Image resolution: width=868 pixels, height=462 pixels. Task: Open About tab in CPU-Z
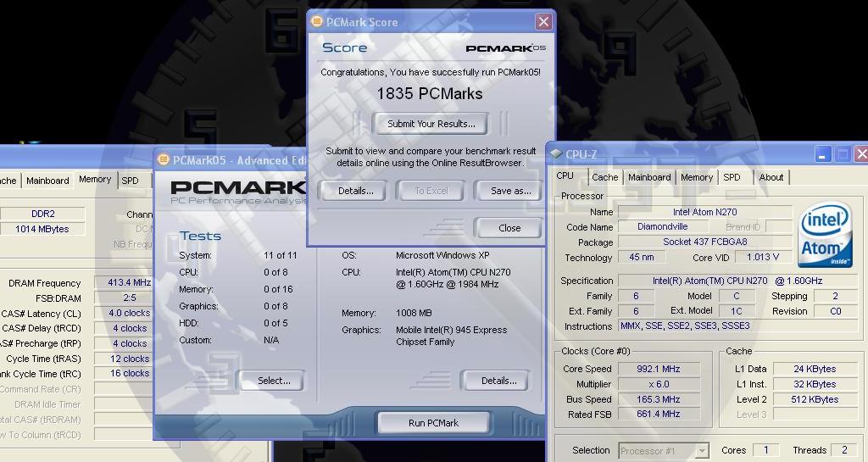point(771,177)
